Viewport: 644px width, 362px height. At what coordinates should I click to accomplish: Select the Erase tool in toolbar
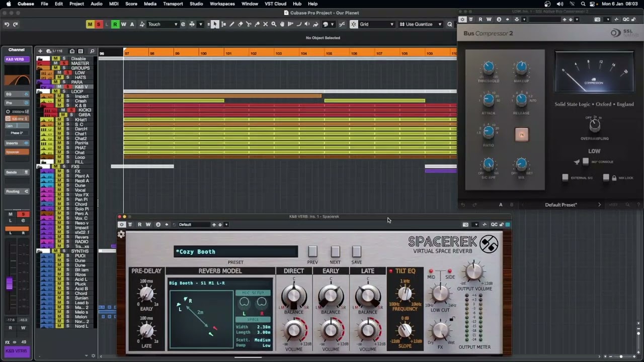coord(240,24)
